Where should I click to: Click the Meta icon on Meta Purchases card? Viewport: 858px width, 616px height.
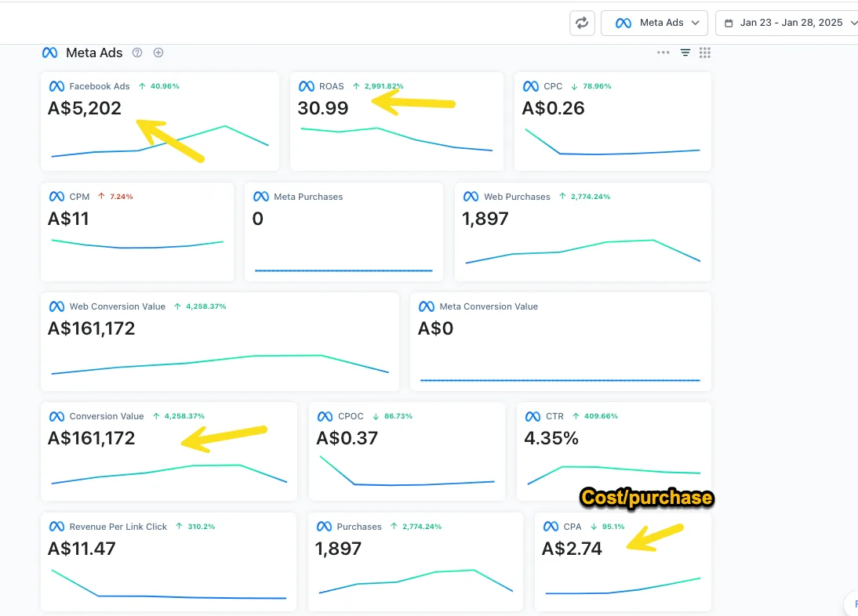tap(261, 197)
